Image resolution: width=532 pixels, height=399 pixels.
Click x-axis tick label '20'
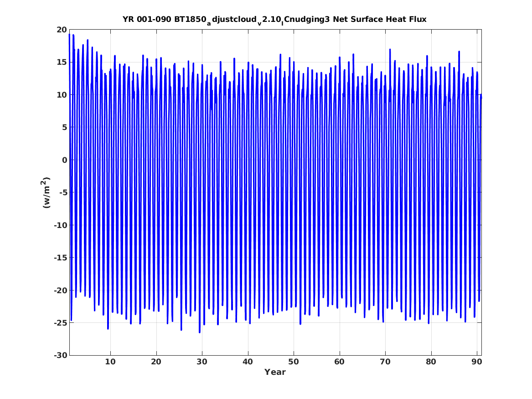[156, 362]
